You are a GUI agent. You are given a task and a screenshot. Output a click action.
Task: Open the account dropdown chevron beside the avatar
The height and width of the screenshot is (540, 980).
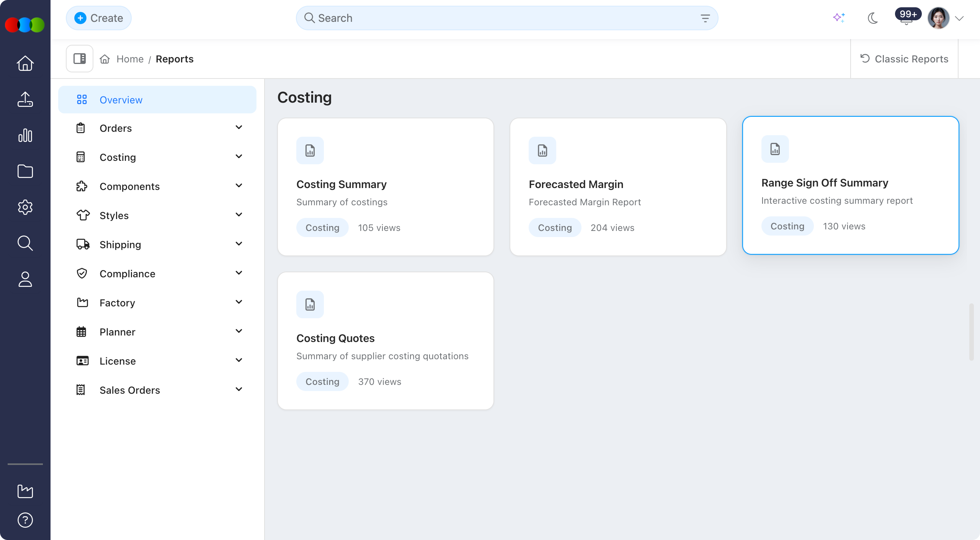[959, 18]
